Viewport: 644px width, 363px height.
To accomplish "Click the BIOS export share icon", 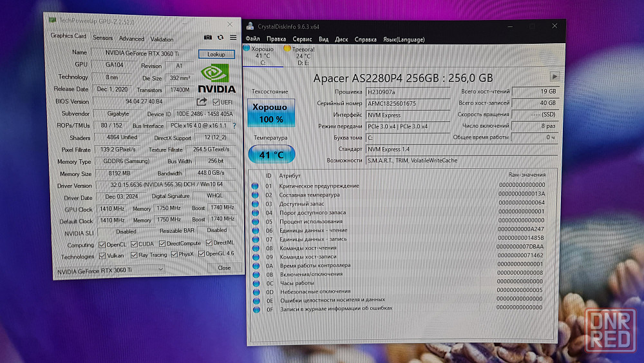I will point(202,102).
